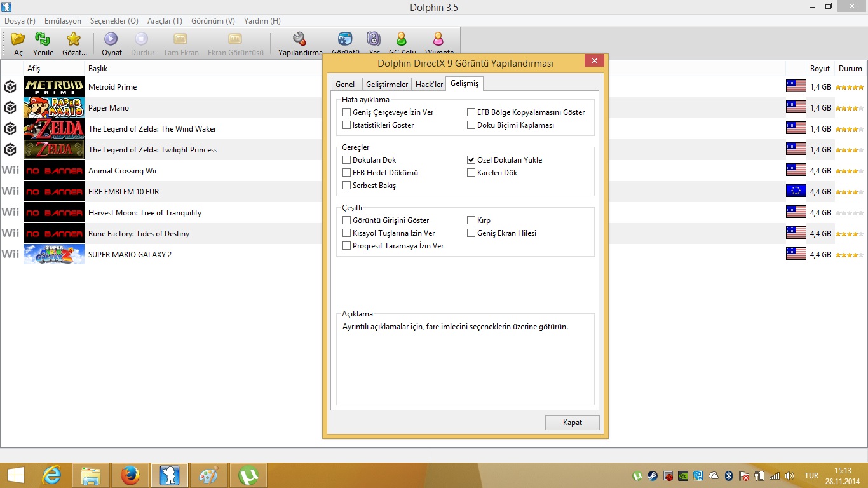Start emulation with the Oynat play icon
The image size is (868, 488).
coord(111,39)
